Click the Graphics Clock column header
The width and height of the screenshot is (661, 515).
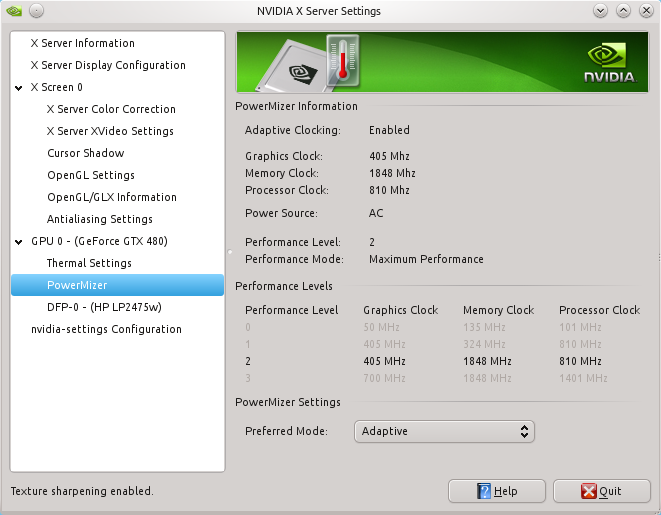click(x=400, y=310)
